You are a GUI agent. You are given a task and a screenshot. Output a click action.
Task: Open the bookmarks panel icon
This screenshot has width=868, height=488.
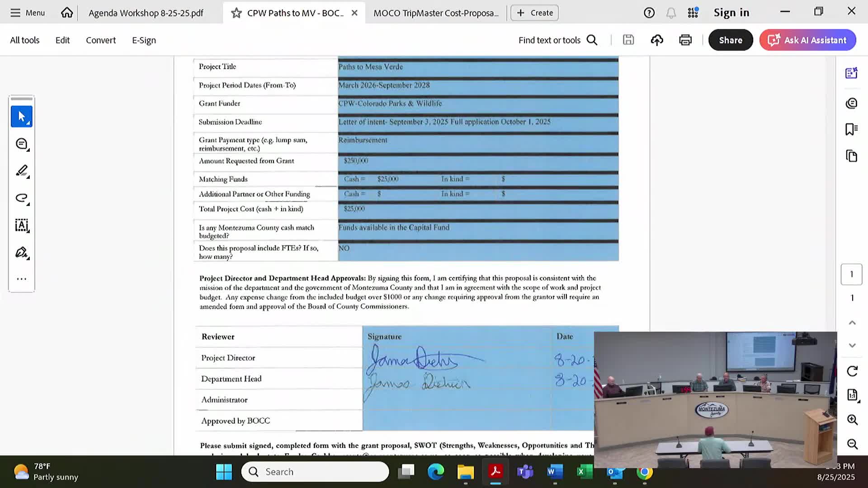tap(851, 129)
